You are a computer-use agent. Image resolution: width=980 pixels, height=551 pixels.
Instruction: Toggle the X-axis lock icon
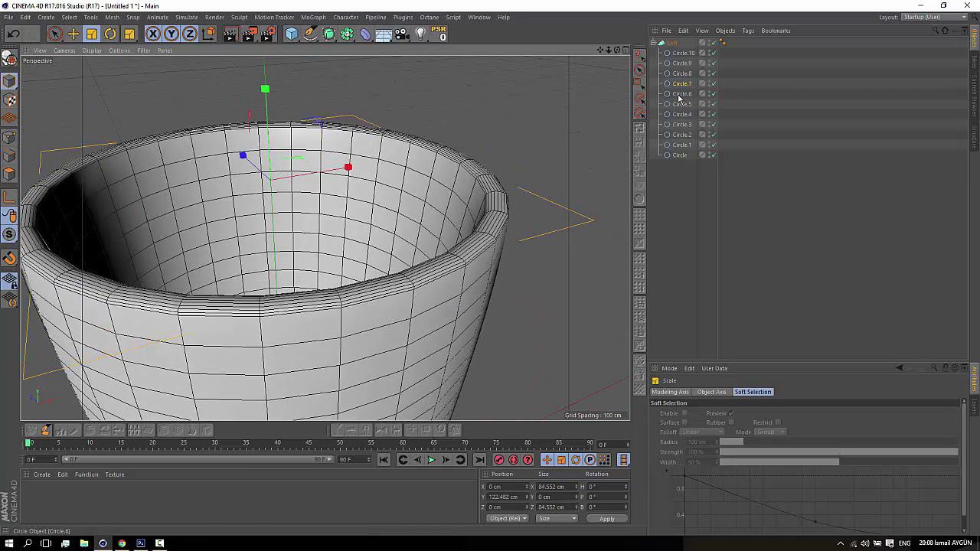pyautogui.click(x=152, y=34)
